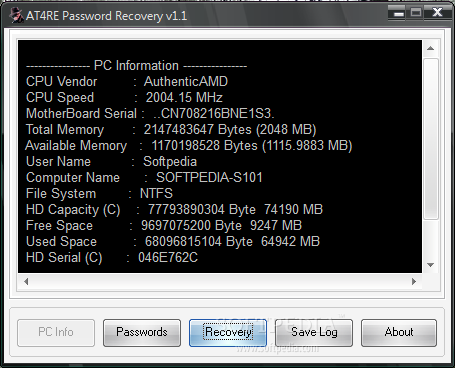This screenshot has height=368, width=455.
Task: Click the 64942 MB used space figure
Action: [x=290, y=242]
